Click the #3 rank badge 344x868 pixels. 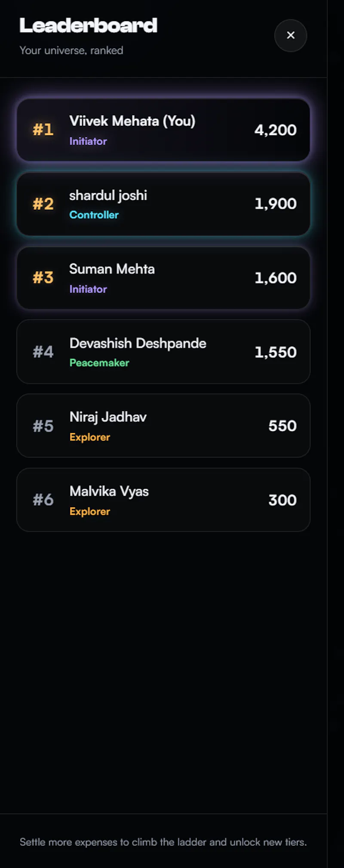(x=43, y=278)
